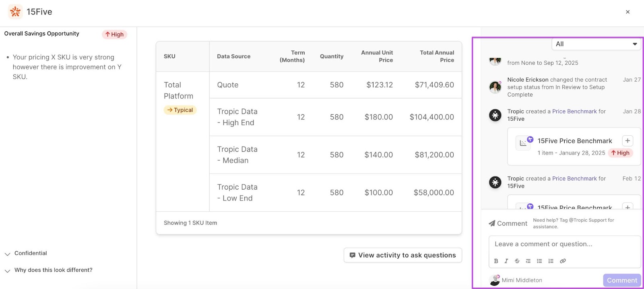The image size is (644, 289).
Task: Click the benchmark chart icon in Jan 28 card
Action: (x=523, y=143)
